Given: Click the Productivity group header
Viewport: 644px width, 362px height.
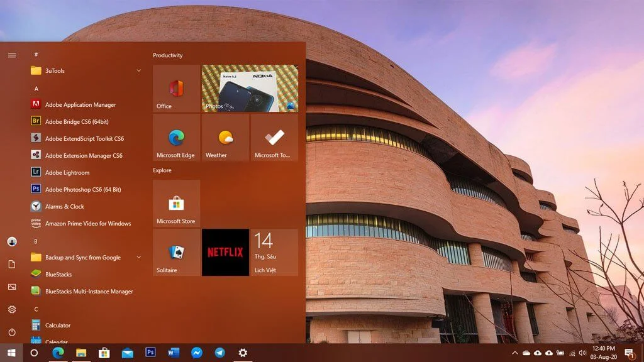Looking at the screenshot, I should [x=167, y=55].
